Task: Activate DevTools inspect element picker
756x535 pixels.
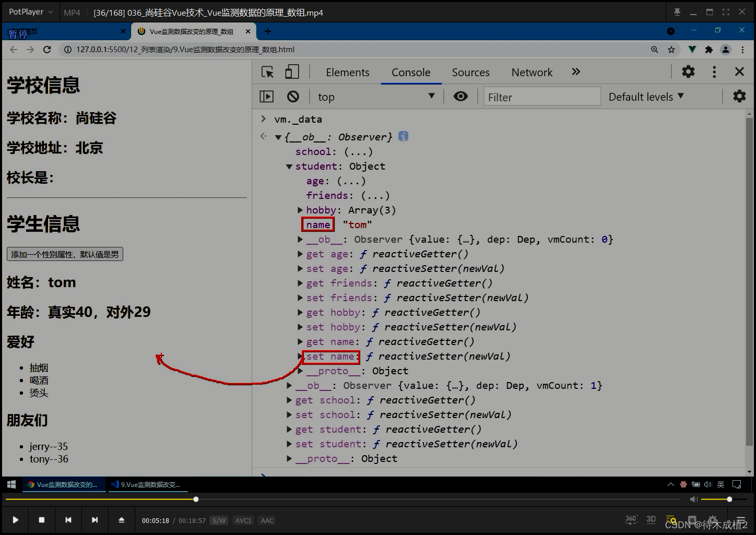Action: 268,72
